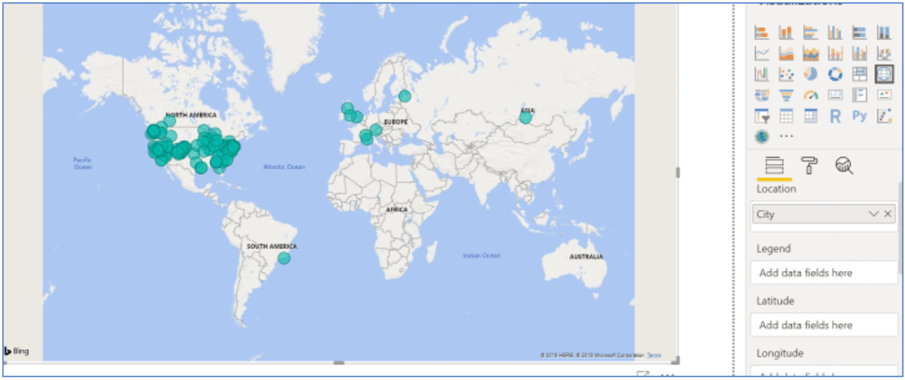
Task: Click the bottom-edge resize handle of map visual
Action: click(x=339, y=363)
